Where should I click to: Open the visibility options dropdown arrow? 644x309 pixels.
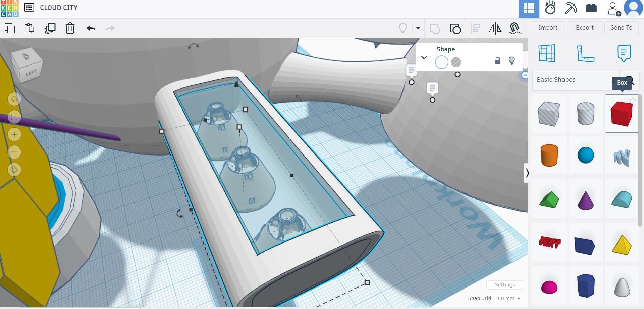coord(418,28)
